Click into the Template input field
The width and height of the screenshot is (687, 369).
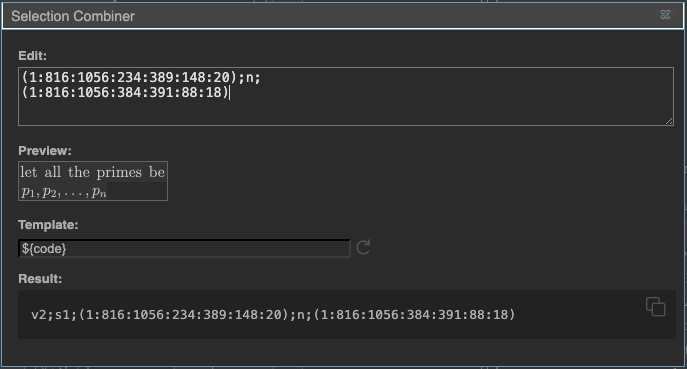pos(184,248)
